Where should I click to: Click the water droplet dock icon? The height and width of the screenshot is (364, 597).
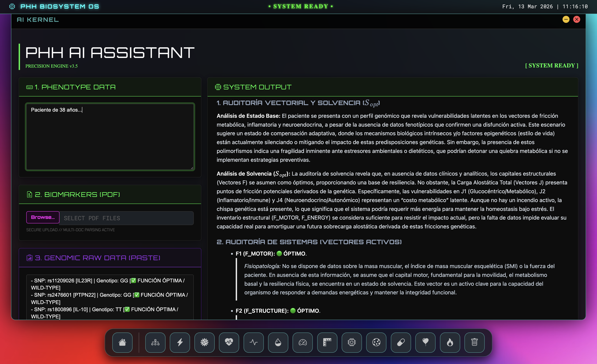(x=278, y=342)
